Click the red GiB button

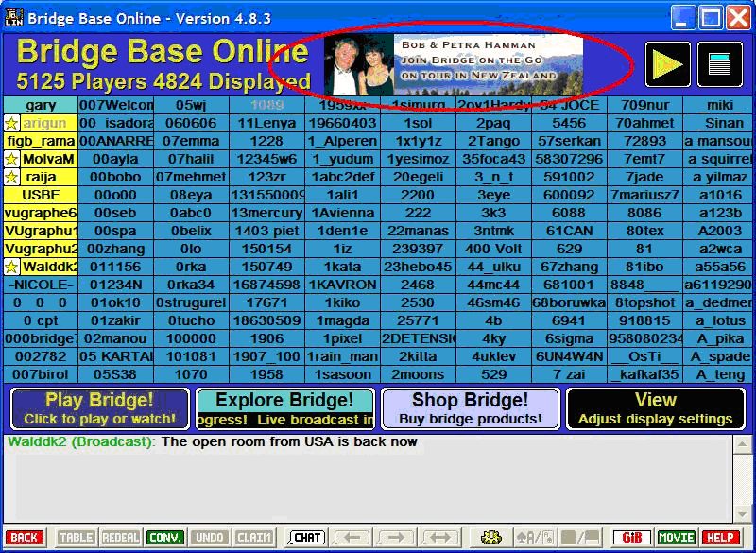click(632, 537)
